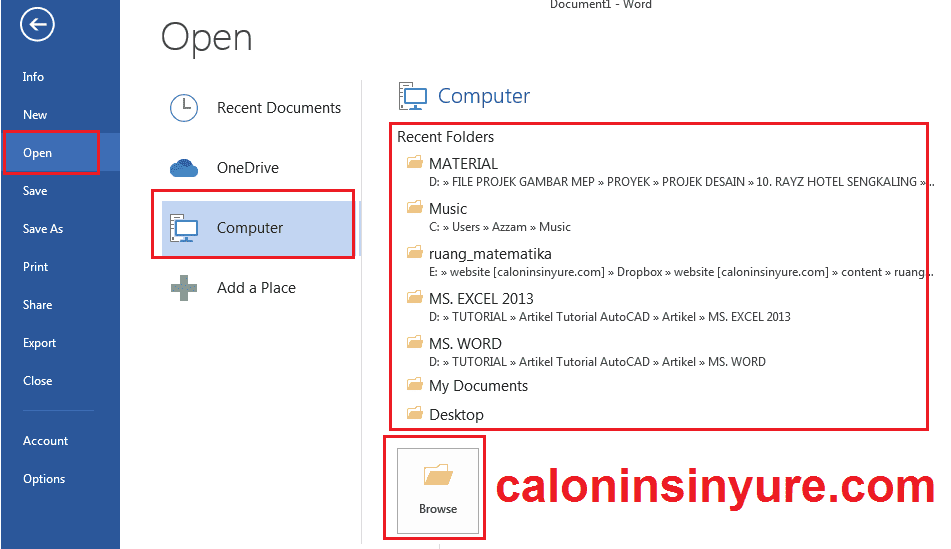Click the My Documents folder icon

(x=415, y=384)
